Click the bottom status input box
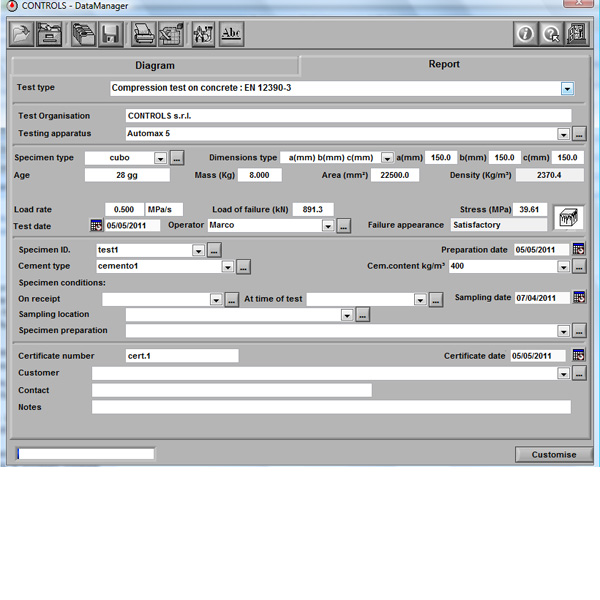The height and width of the screenshot is (600, 600). coord(86,454)
